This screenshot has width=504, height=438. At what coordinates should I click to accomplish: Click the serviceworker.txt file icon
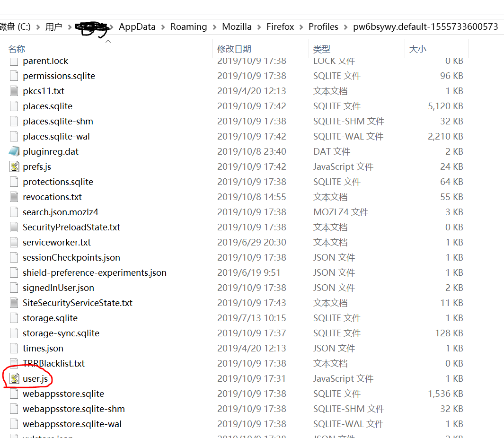(14, 242)
